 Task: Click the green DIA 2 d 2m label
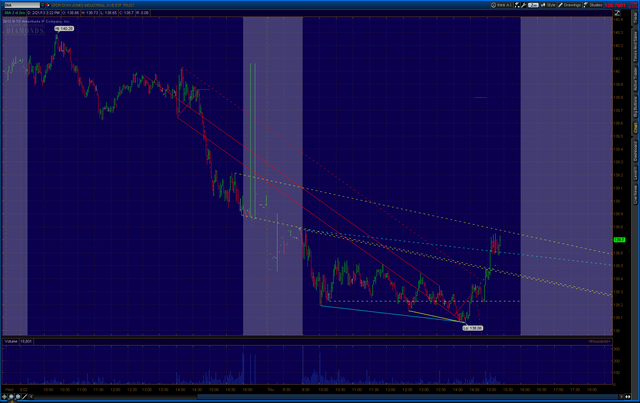15,13
